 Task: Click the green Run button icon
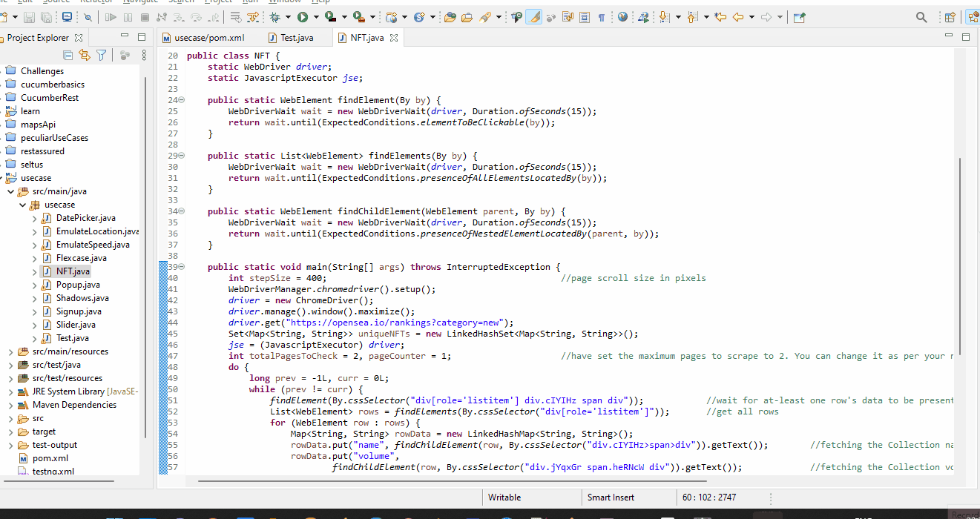(x=303, y=17)
